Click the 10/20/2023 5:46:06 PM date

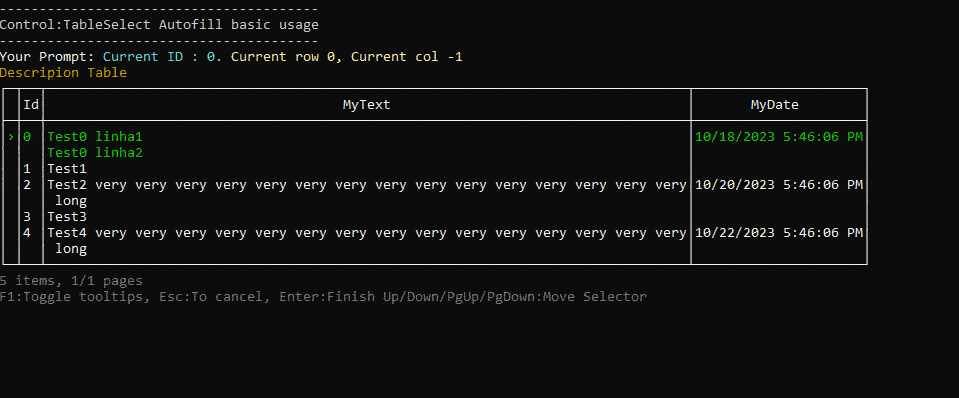779,185
